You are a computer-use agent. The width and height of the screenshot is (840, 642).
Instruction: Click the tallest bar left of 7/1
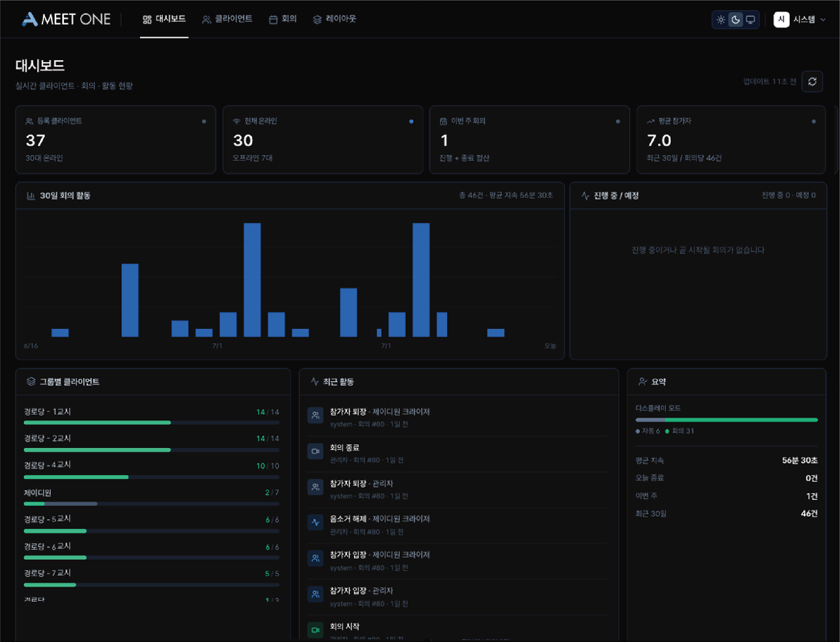(252, 280)
